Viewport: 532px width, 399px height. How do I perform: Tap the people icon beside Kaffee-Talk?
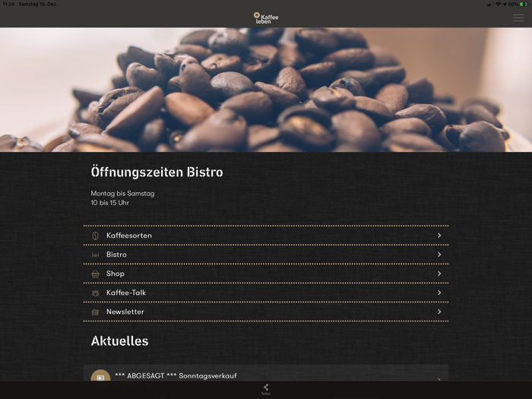(95, 293)
